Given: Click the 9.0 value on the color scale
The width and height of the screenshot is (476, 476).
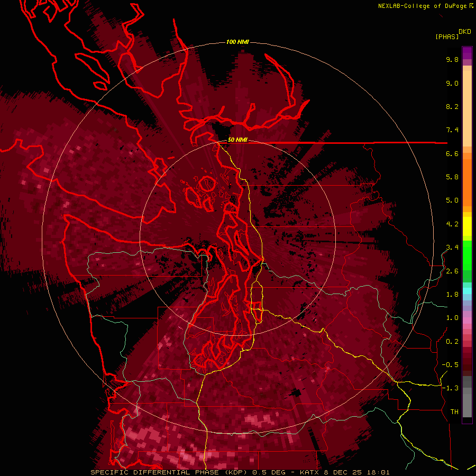Looking at the screenshot, I should (x=452, y=83).
